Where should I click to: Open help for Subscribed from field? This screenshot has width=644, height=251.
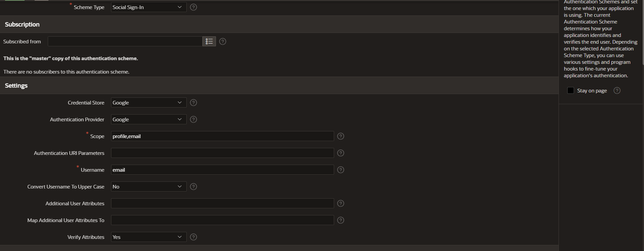pos(223,41)
